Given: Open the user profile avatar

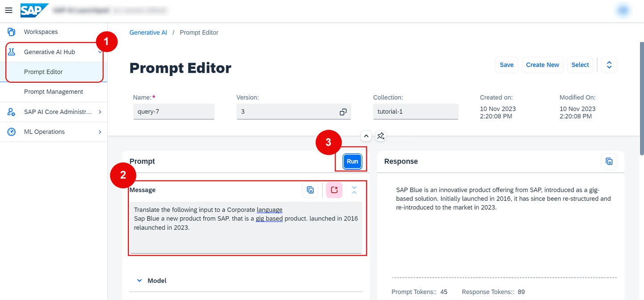Looking at the screenshot, I should 623,10.
